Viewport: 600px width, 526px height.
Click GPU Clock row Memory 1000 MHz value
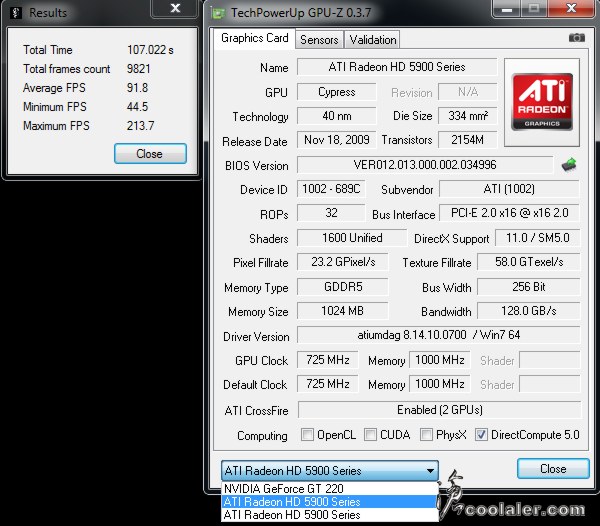click(x=440, y=360)
